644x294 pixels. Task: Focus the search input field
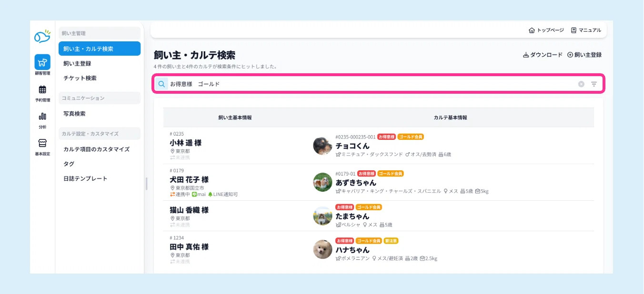[x=372, y=84]
